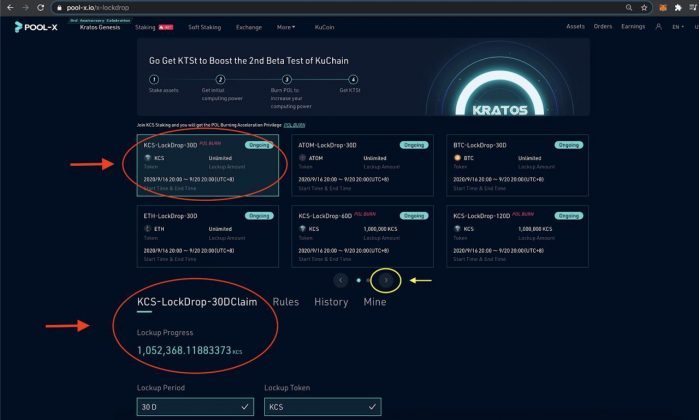Viewport: 699px width, 420px height.
Task: Click the ETH token icon
Action: pyautogui.click(x=148, y=229)
